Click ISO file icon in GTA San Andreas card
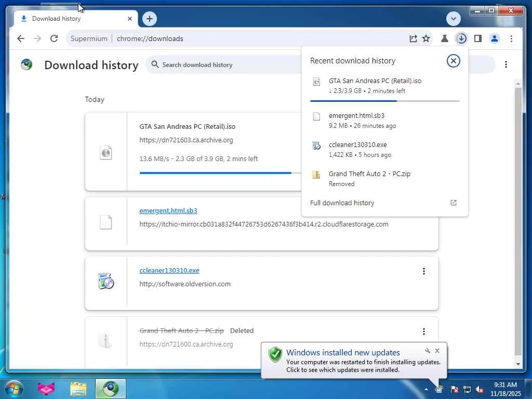This screenshot has height=399, width=532. (x=106, y=152)
